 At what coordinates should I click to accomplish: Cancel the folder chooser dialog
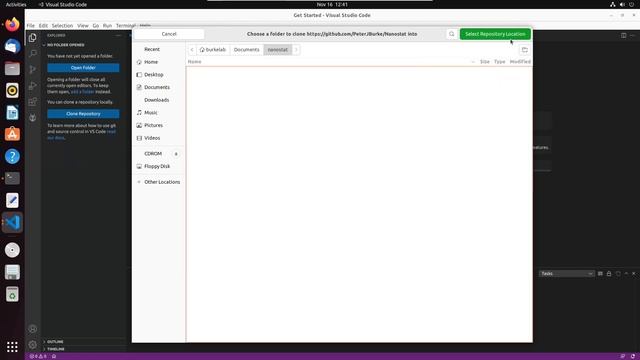click(169, 34)
